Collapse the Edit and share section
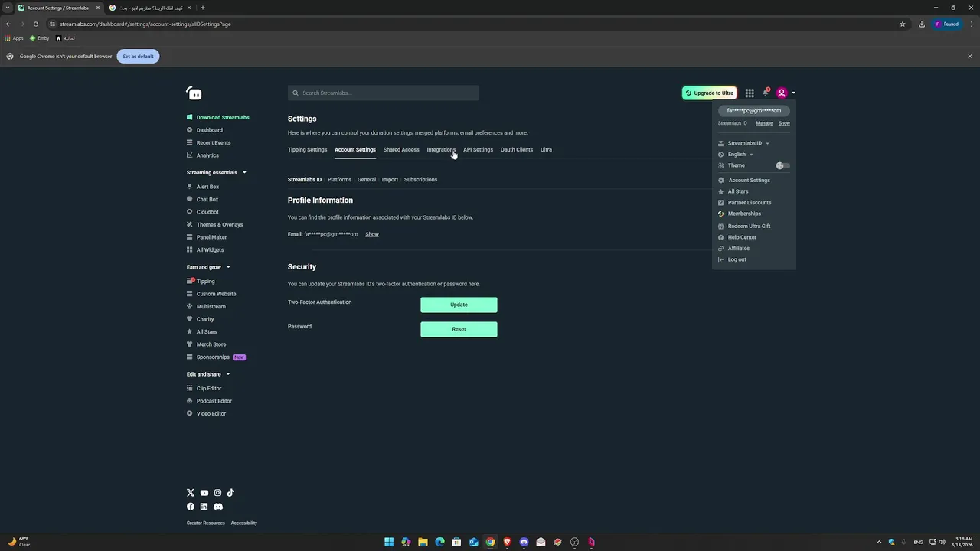This screenshot has height=551, width=980. (227, 374)
